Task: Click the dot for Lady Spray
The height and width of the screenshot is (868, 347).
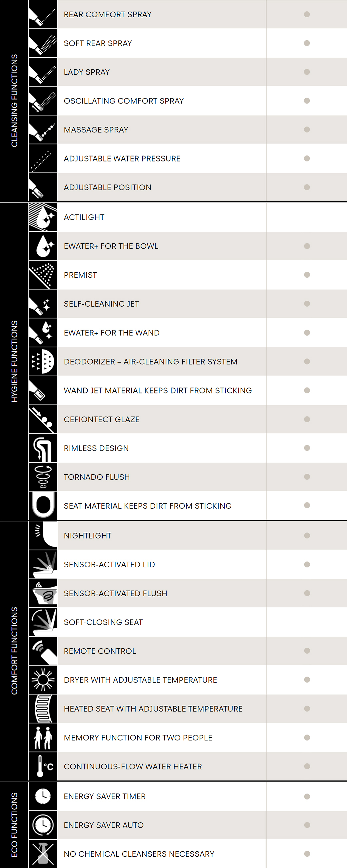Action: [x=307, y=72]
